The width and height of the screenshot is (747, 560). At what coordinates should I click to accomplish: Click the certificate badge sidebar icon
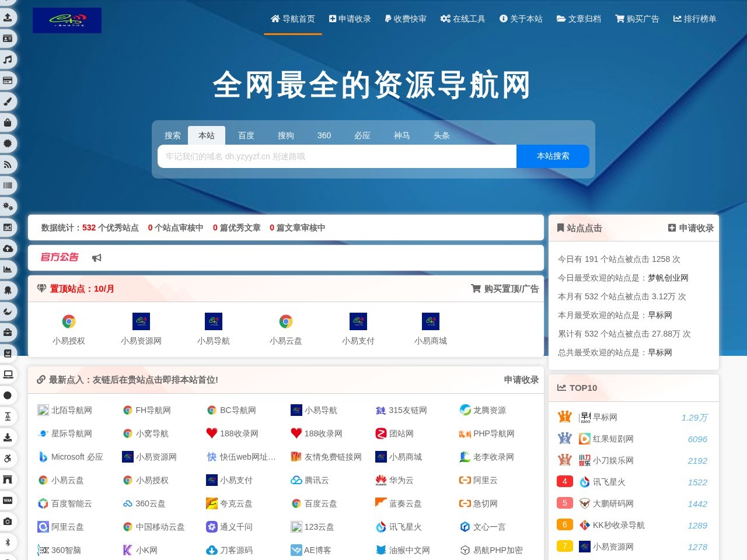8,143
